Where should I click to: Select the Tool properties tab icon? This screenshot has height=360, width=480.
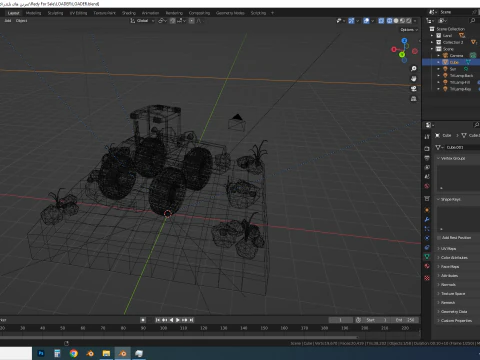(427, 137)
